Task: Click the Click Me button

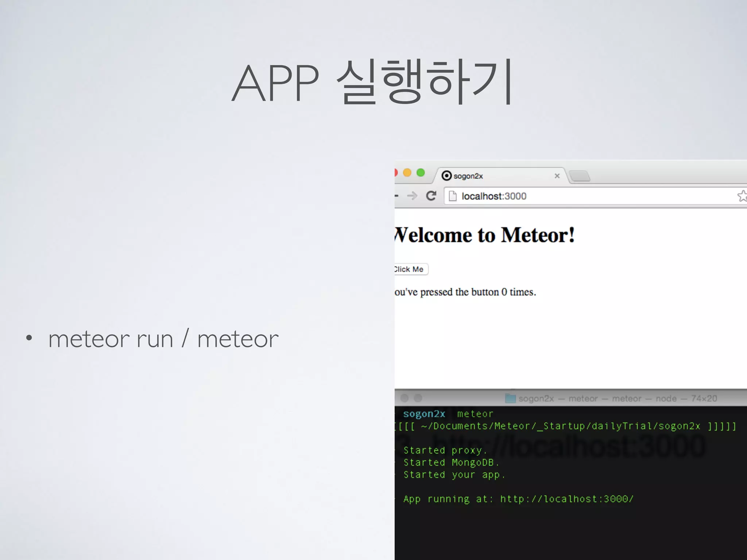Action: coord(411,269)
